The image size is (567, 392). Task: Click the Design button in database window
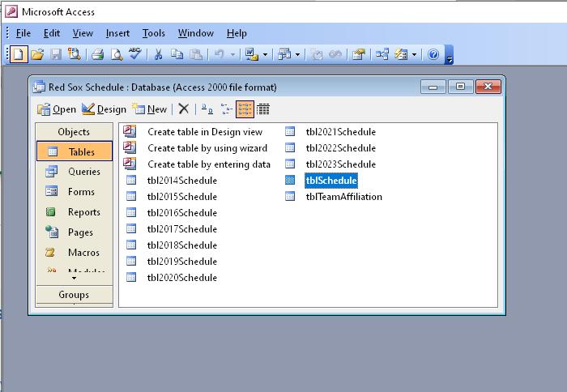point(104,109)
